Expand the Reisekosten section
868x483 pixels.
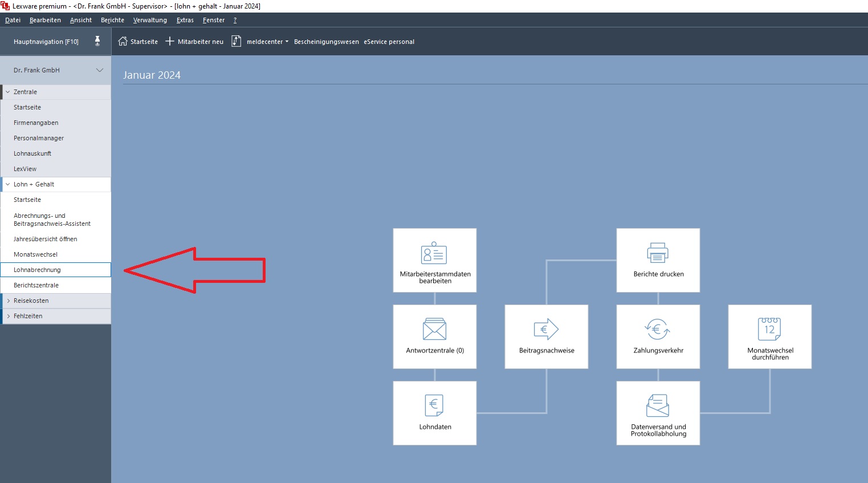click(x=8, y=301)
